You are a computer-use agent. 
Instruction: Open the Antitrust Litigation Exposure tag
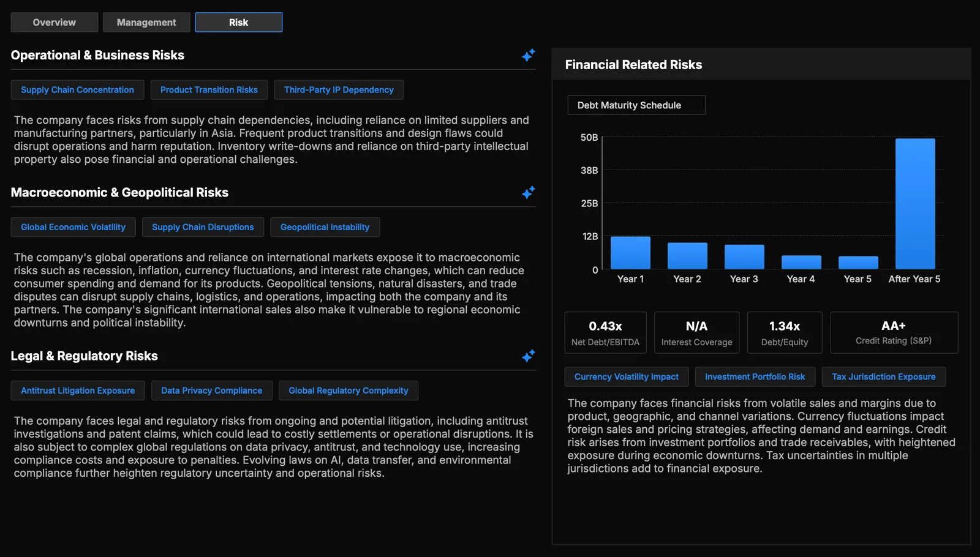point(78,391)
